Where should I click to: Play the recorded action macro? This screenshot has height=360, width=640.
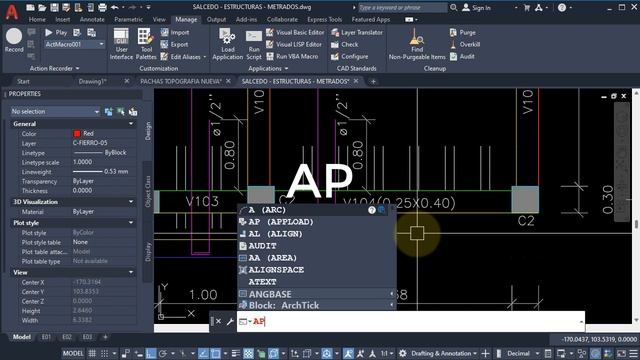(56, 32)
